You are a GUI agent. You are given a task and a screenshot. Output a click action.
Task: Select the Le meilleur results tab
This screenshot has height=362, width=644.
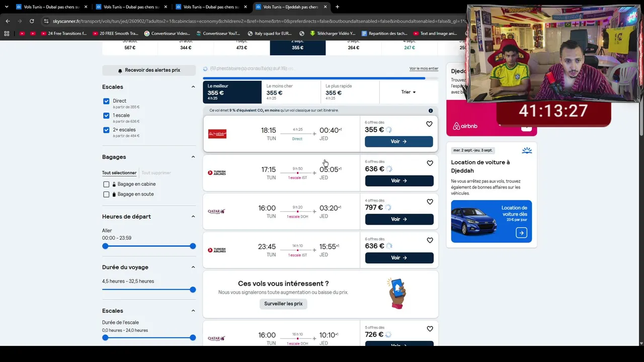click(232, 92)
